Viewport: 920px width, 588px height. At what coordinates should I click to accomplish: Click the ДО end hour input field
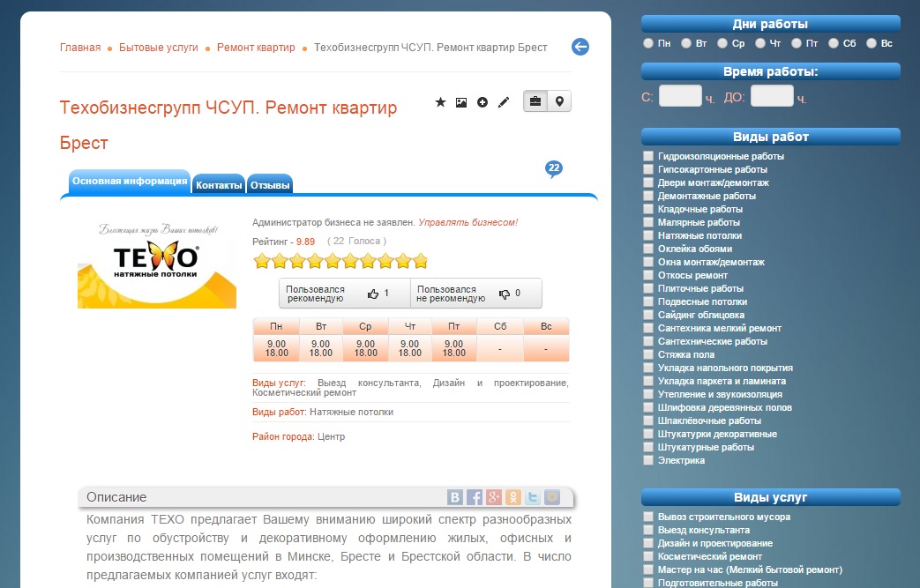click(x=772, y=96)
